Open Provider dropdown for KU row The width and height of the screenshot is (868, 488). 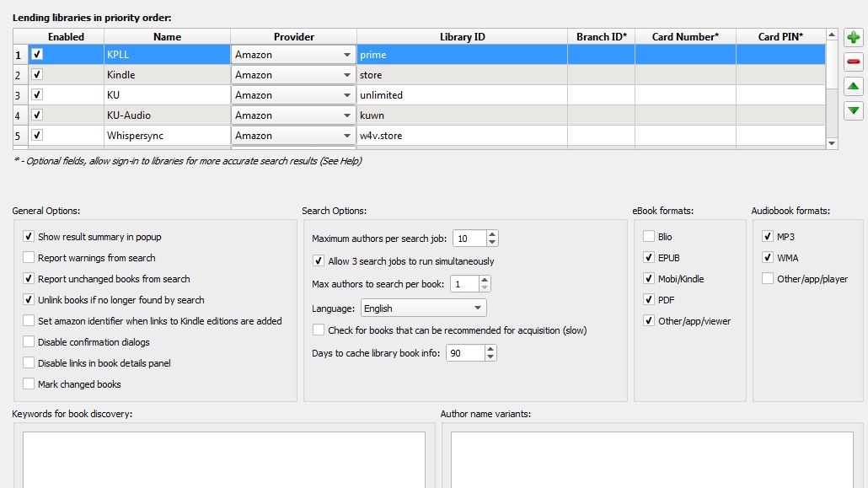[x=293, y=94]
